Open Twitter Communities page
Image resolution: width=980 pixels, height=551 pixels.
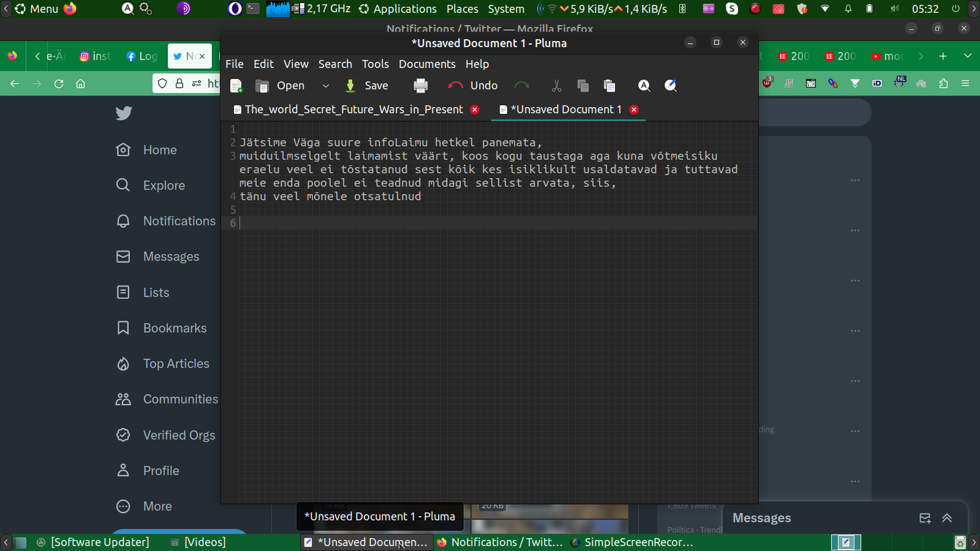coord(167,399)
